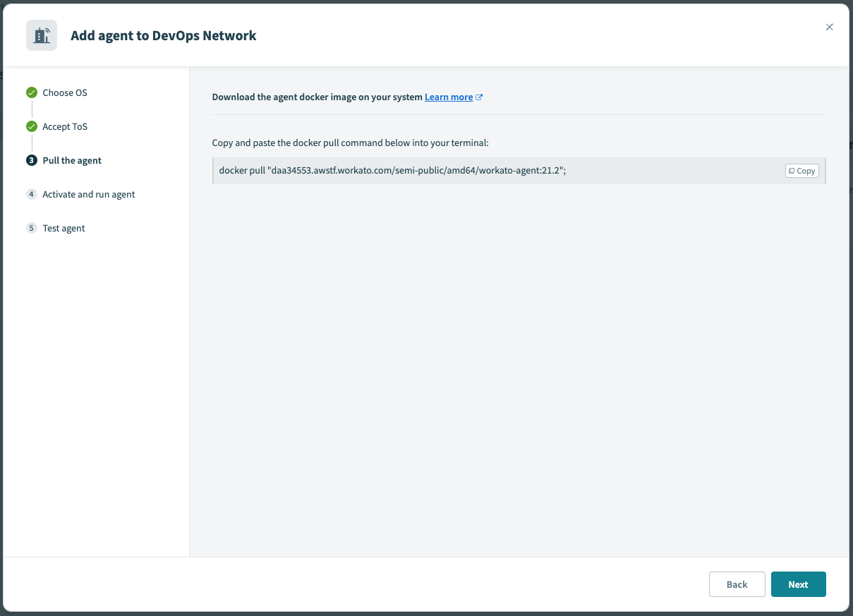The width and height of the screenshot is (853, 616).
Task: Click the green checkmark beside Choose OS
Action: (x=32, y=92)
